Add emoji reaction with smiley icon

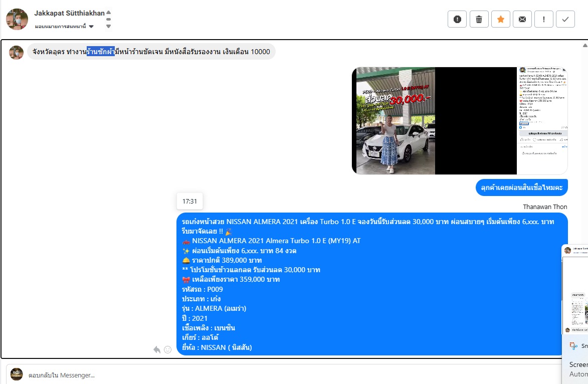(x=167, y=349)
